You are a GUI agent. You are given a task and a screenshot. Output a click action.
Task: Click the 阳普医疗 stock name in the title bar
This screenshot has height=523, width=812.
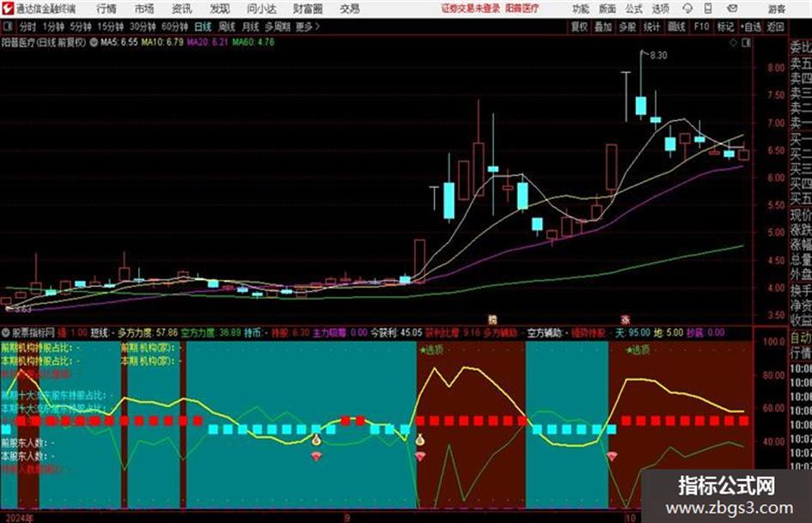click(522, 9)
